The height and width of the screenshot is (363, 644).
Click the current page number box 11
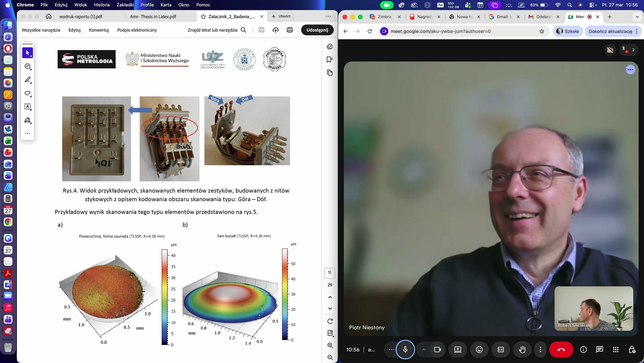click(x=330, y=273)
